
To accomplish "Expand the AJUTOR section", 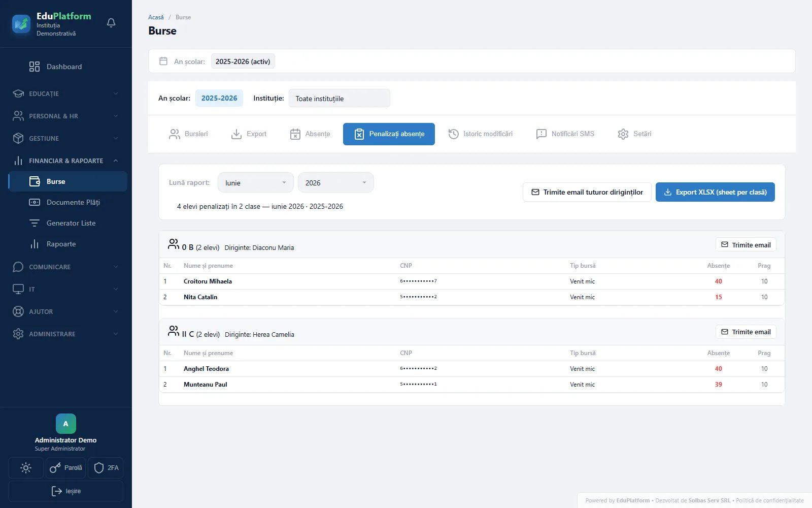I will tap(66, 311).
